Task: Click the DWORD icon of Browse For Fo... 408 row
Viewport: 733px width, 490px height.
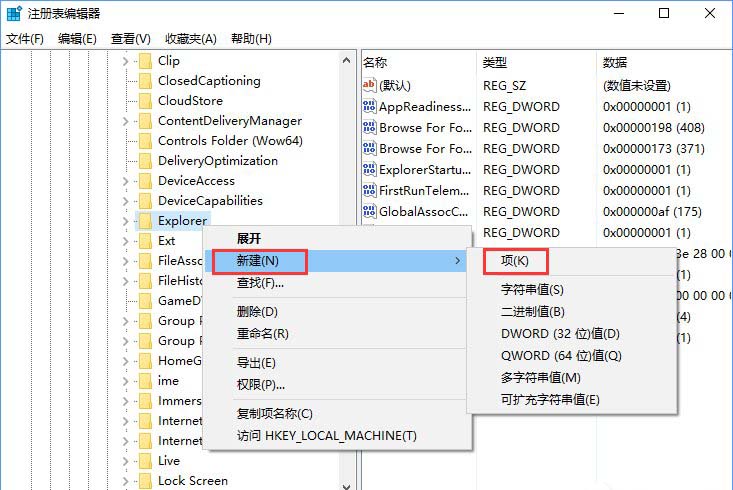Action: pos(369,127)
